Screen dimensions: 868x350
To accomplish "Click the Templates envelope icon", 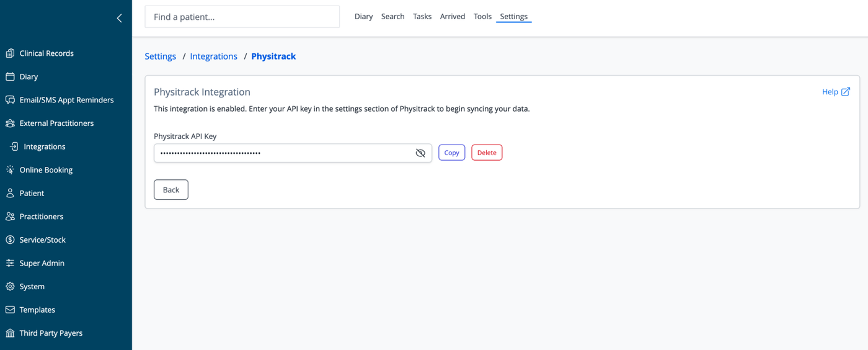I will pos(10,310).
